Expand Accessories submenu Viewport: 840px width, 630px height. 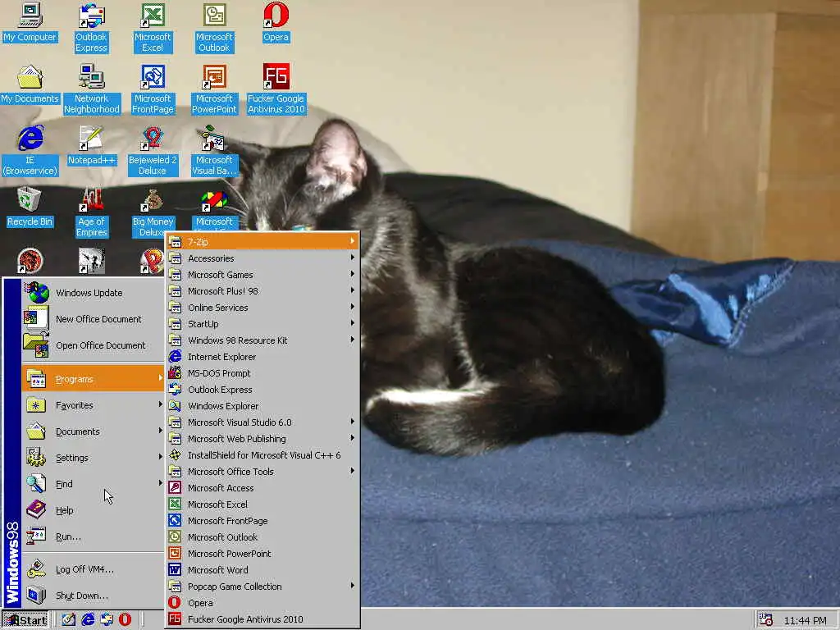pyautogui.click(x=262, y=258)
